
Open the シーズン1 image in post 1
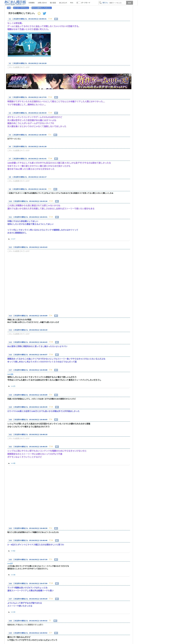(x=29, y=45)
